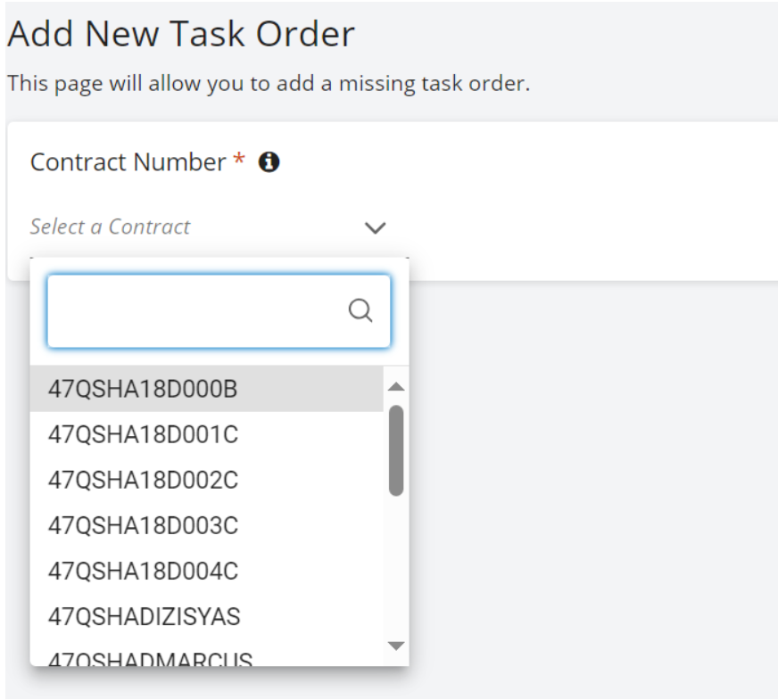The width and height of the screenshot is (778, 700).
Task: Click the scroll up arrow in contract list
Action: click(x=397, y=387)
